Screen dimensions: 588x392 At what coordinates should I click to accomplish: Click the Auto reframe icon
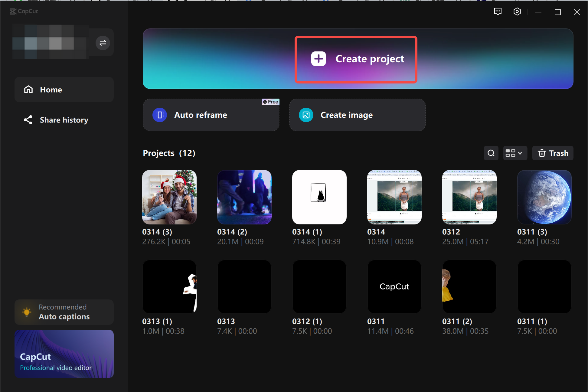point(160,115)
